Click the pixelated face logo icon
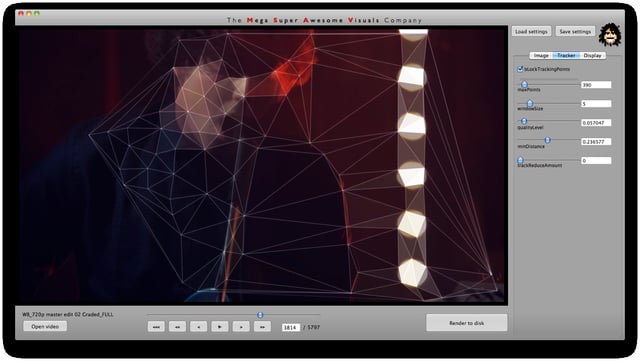The height and width of the screenshot is (361, 640). pos(609,35)
